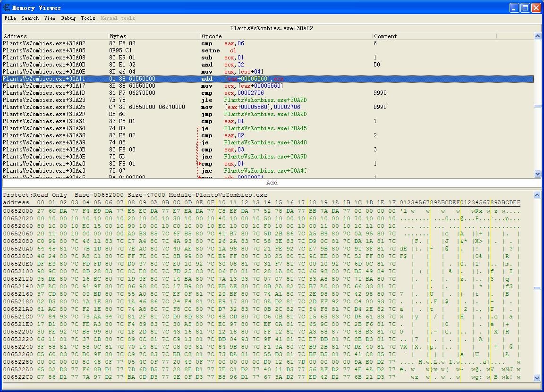Click hex row address 00652100
The image size is (544, 392).
coord(17,271)
